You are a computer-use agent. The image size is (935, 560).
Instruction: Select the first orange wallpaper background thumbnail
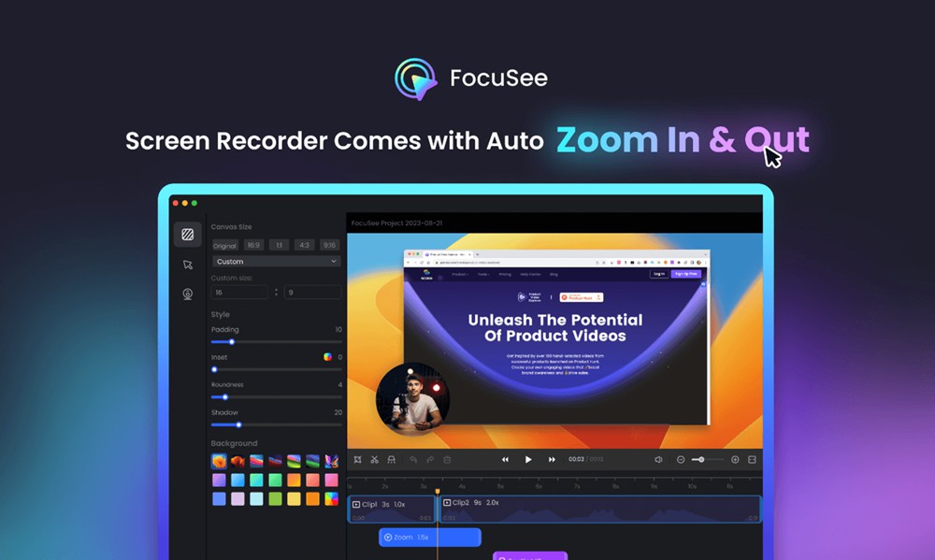[x=219, y=461]
